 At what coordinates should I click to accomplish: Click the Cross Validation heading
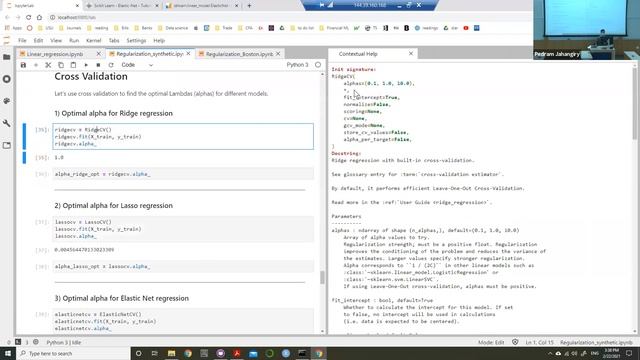coord(91,77)
